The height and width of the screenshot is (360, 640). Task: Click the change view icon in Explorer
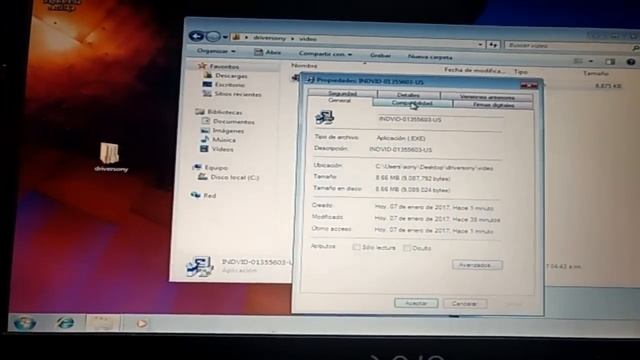[578, 61]
